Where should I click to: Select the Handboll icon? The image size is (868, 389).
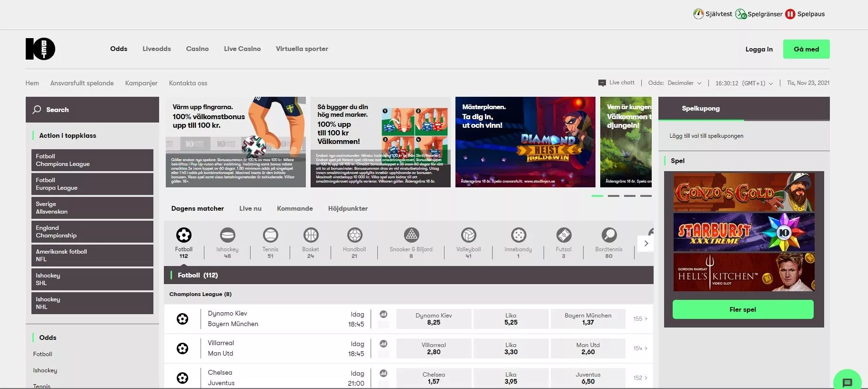click(354, 235)
